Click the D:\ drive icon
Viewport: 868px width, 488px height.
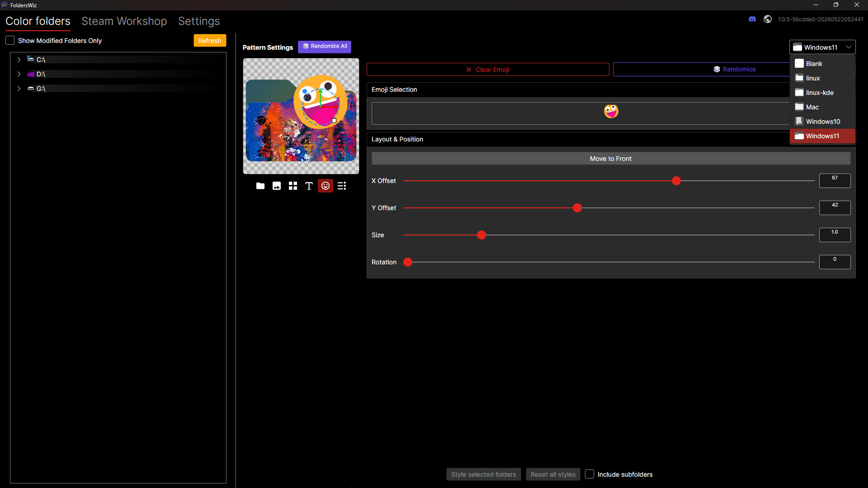[30, 74]
